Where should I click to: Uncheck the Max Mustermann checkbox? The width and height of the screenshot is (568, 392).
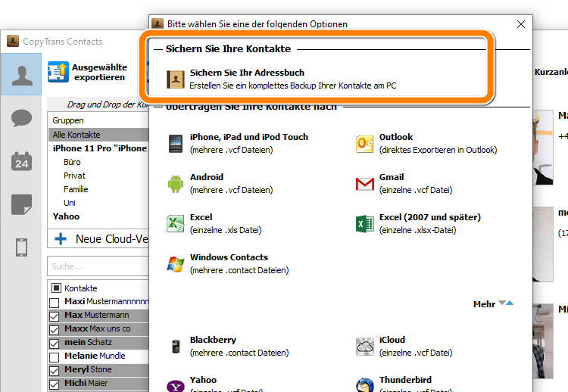tap(55, 316)
